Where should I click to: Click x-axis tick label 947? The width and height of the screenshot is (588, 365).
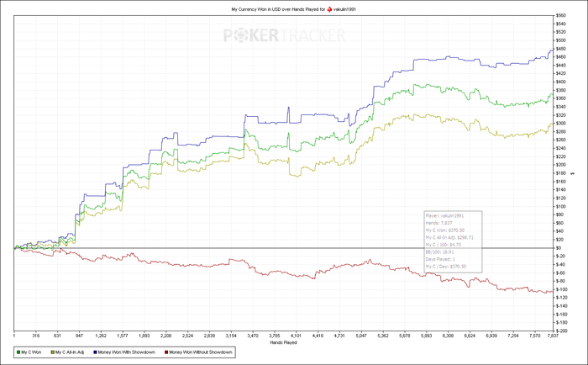(x=79, y=336)
